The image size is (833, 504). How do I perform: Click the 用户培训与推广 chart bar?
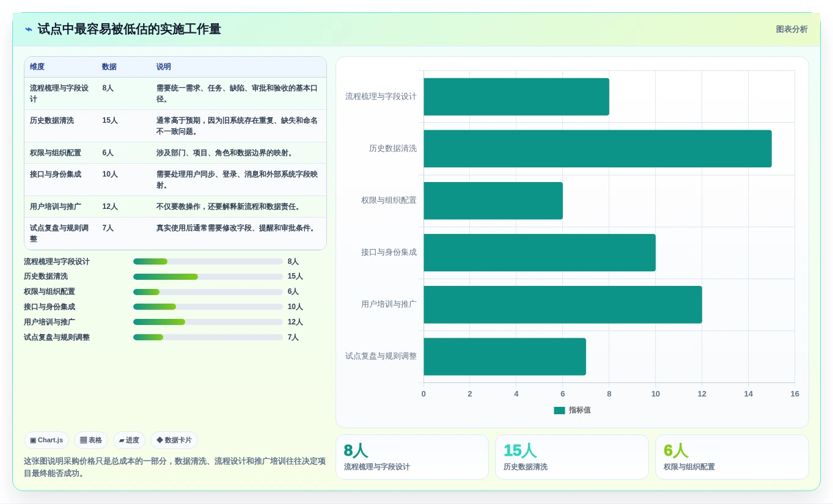563,305
